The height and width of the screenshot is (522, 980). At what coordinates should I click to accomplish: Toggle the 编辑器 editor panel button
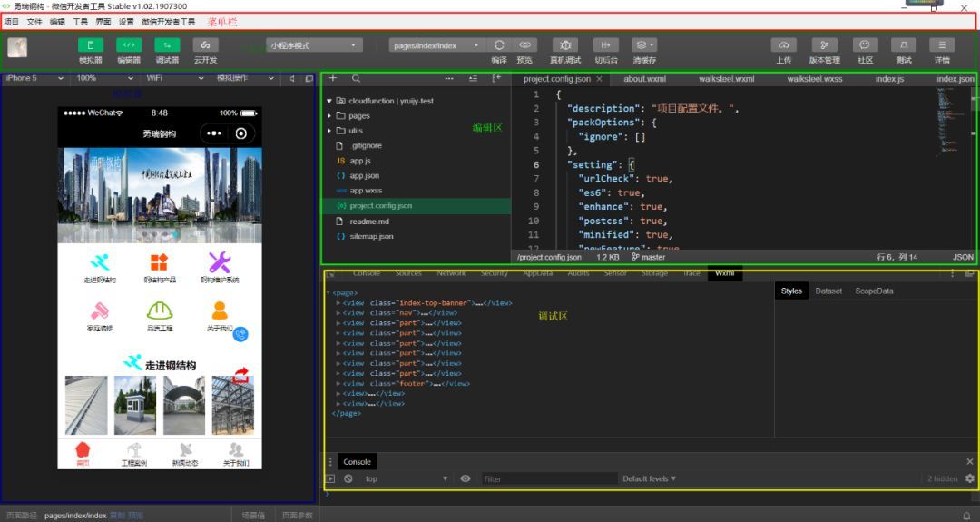[129, 45]
